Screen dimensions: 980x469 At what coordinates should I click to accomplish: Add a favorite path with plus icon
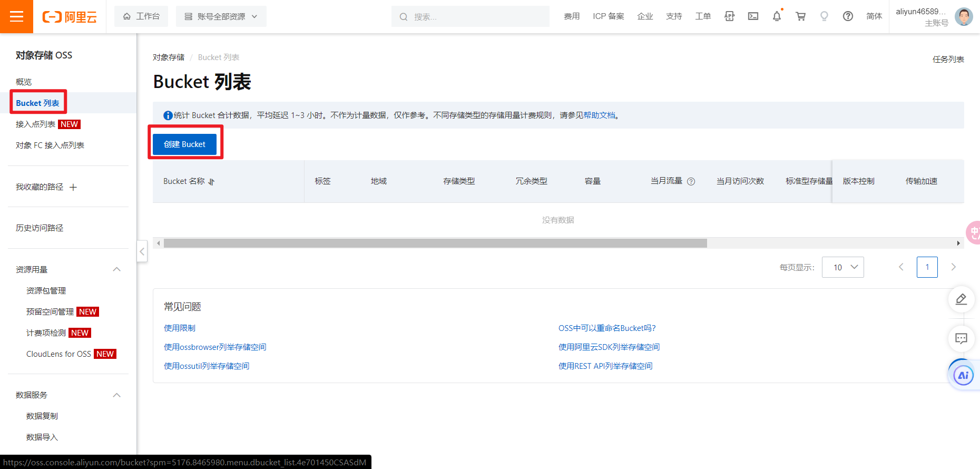coord(73,187)
